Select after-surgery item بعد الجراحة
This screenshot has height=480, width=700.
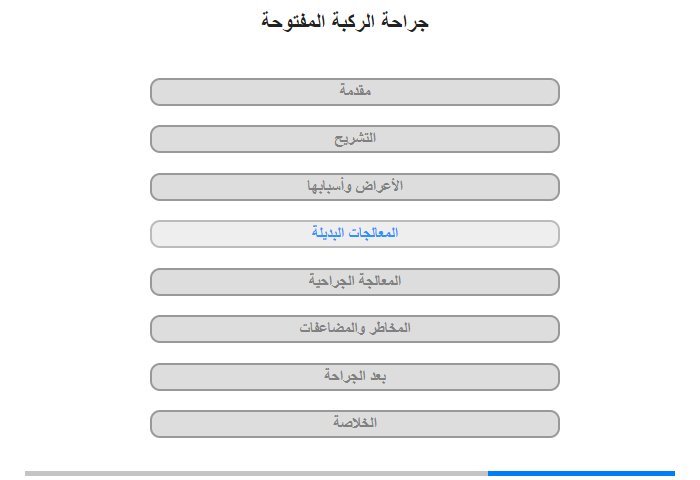click(x=354, y=377)
